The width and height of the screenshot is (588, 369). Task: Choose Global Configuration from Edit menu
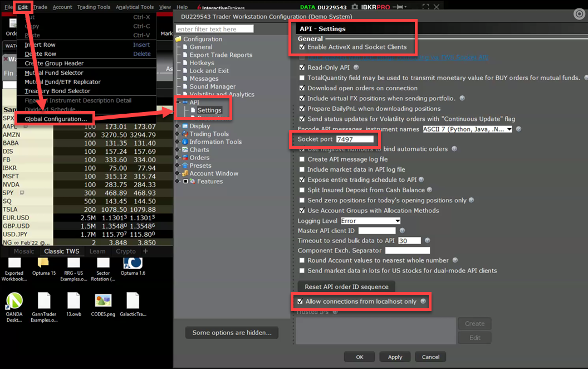56,119
